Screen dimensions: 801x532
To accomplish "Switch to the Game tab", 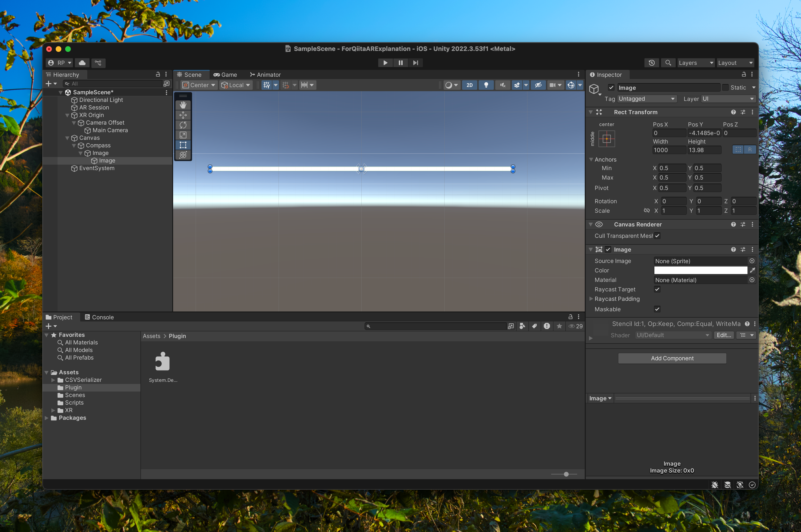I will [225, 75].
